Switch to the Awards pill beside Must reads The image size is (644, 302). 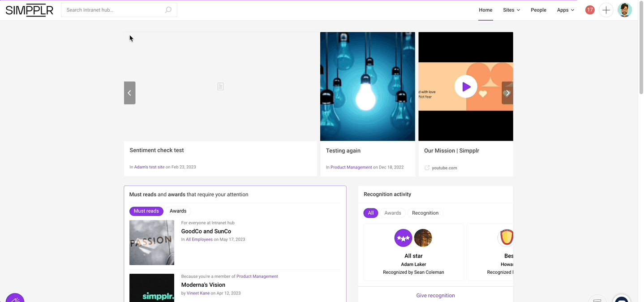point(178,211)
